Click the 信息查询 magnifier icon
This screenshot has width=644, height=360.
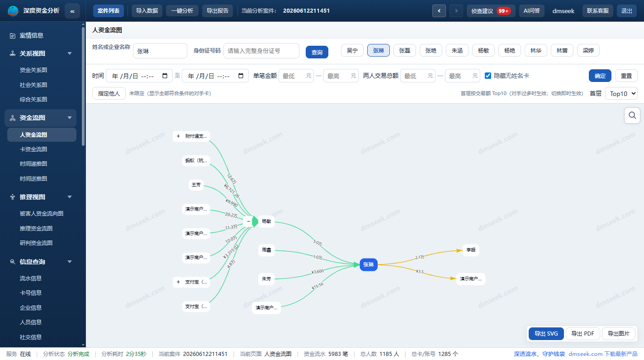tap(13, 262)
